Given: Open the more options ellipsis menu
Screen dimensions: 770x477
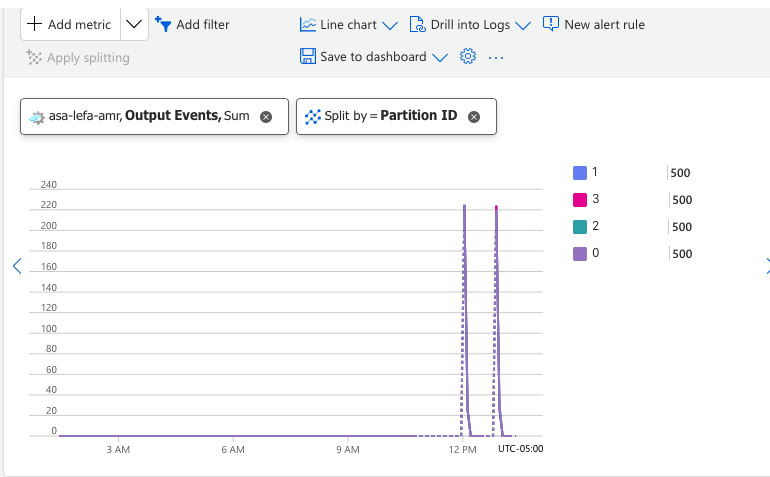Looking at the screenshot, I should pyautogui.click(x=496, y=58).
